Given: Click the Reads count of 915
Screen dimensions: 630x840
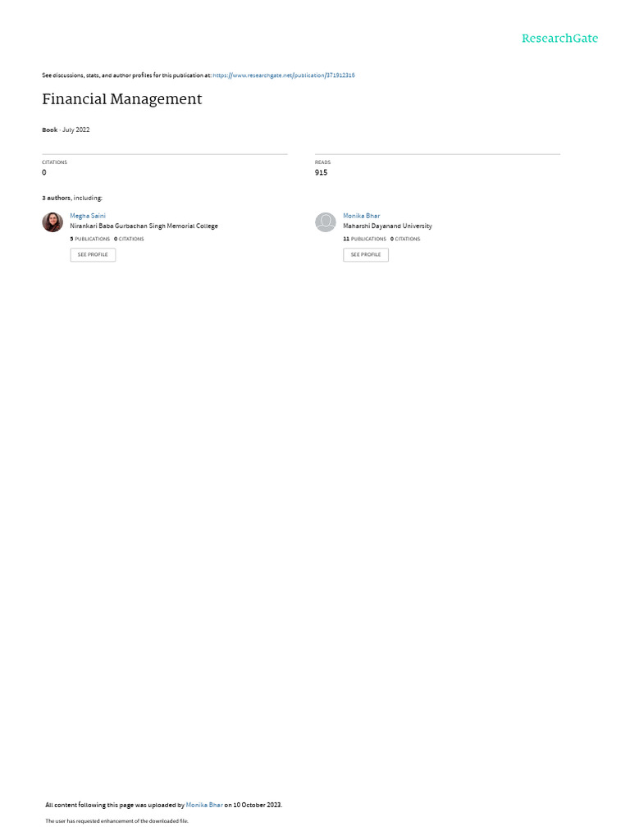Looking at the screenshot, I should click(x=321, y=172).
